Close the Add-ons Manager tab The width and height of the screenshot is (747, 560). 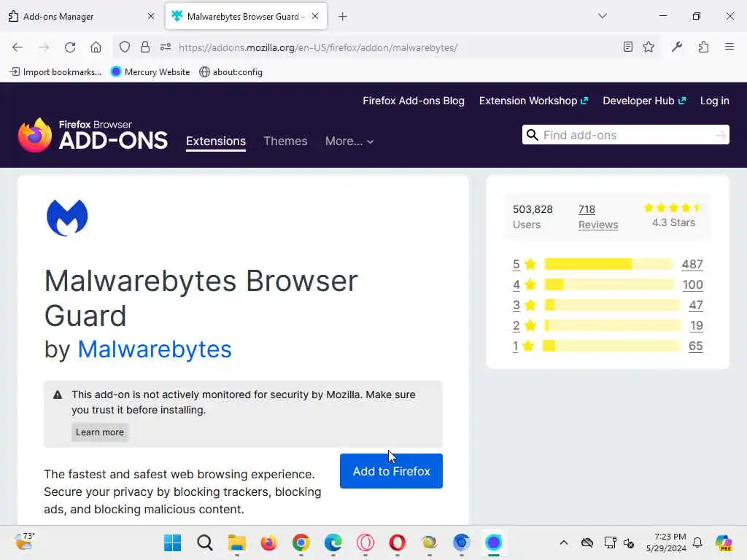pyautogui.click(x=151, y=16)
